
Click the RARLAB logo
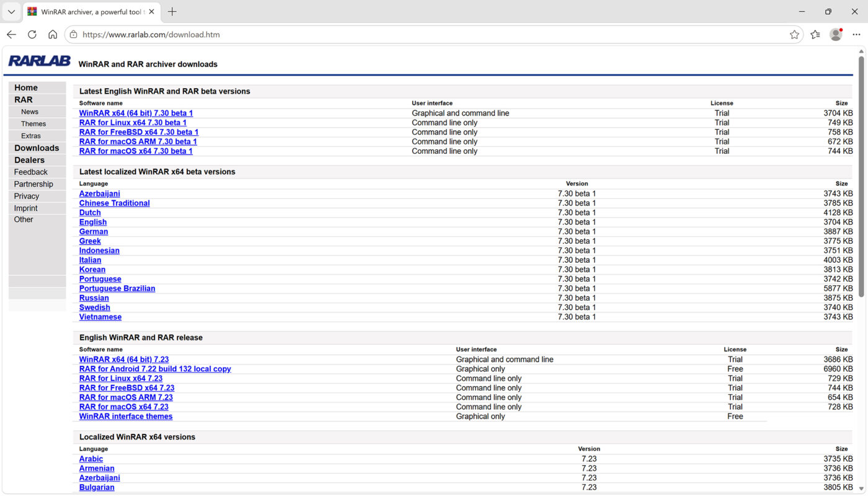[x=39, y=61]
